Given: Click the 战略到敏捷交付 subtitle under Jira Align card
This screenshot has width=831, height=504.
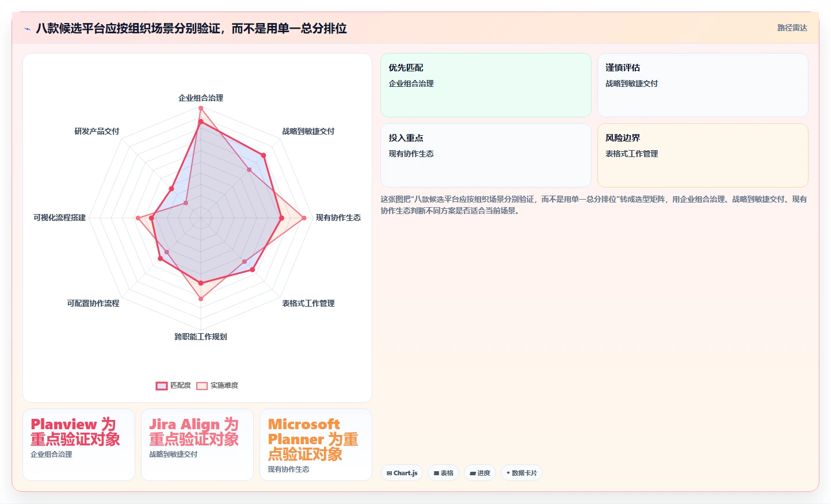Looking at the screenshot, I should click(173, 455).
